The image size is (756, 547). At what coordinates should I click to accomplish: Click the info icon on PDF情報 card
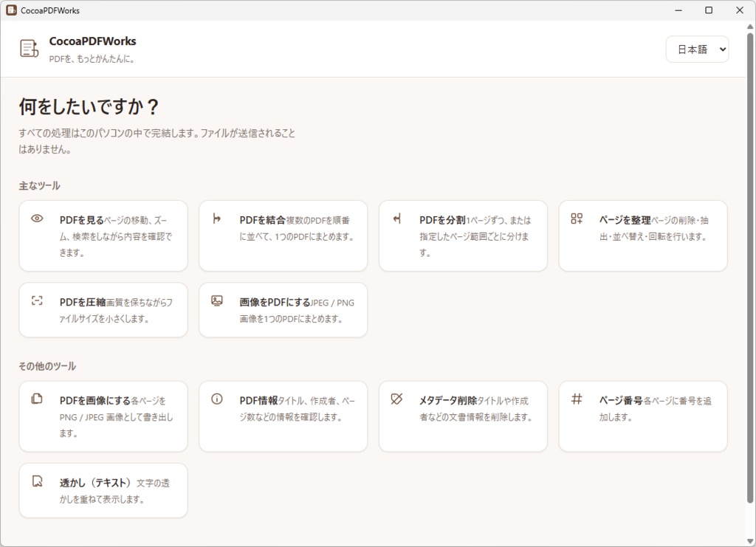tap(217, 399)
